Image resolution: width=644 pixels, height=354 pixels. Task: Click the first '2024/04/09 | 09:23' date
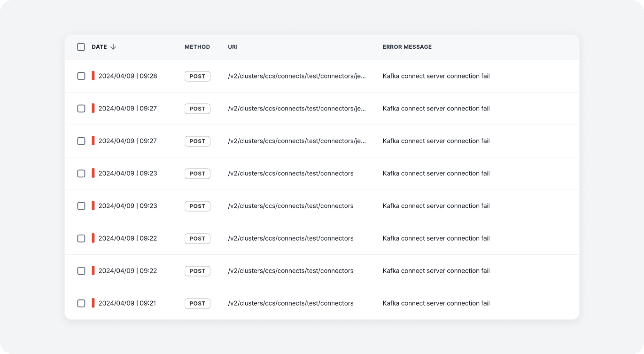pos(128,173)
